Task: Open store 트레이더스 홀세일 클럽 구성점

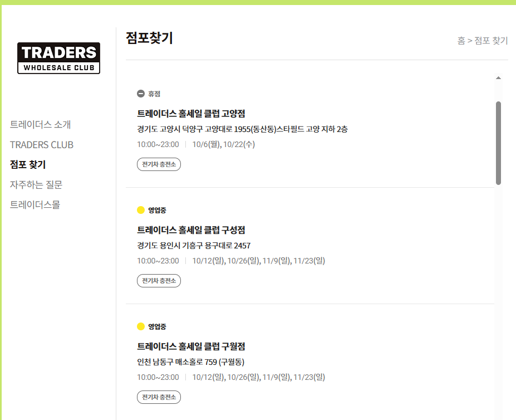Action: pyautogui.click(x=191, y=230)
